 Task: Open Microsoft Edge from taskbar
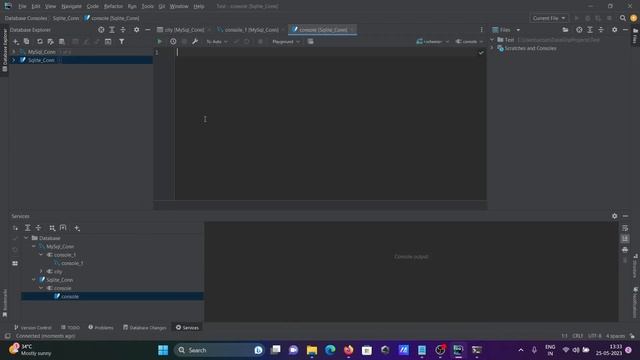330,350
